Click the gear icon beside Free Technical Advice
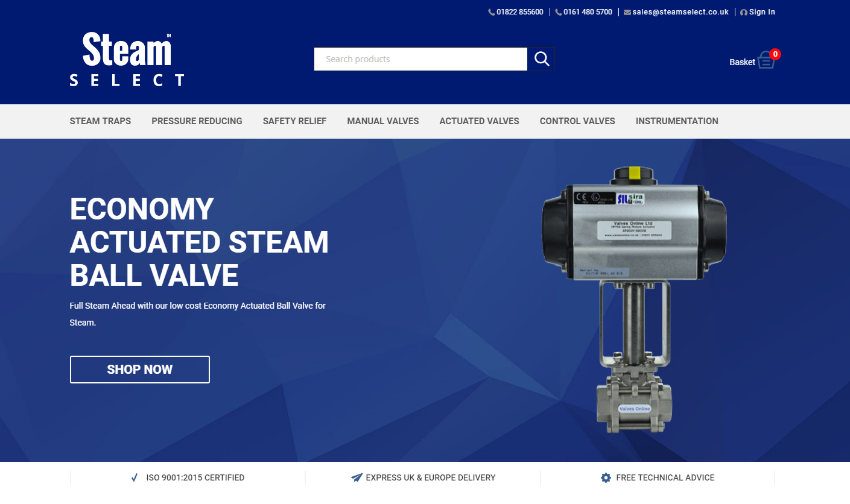 tap(606, 478)
